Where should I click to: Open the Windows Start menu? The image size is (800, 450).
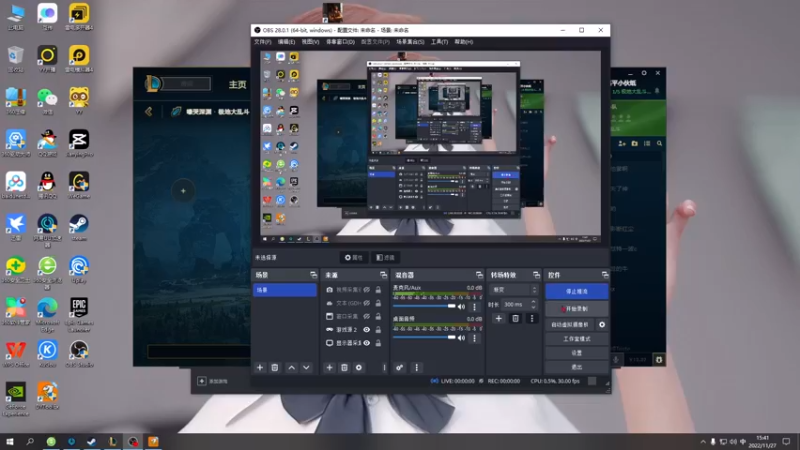tap(9, 442)
